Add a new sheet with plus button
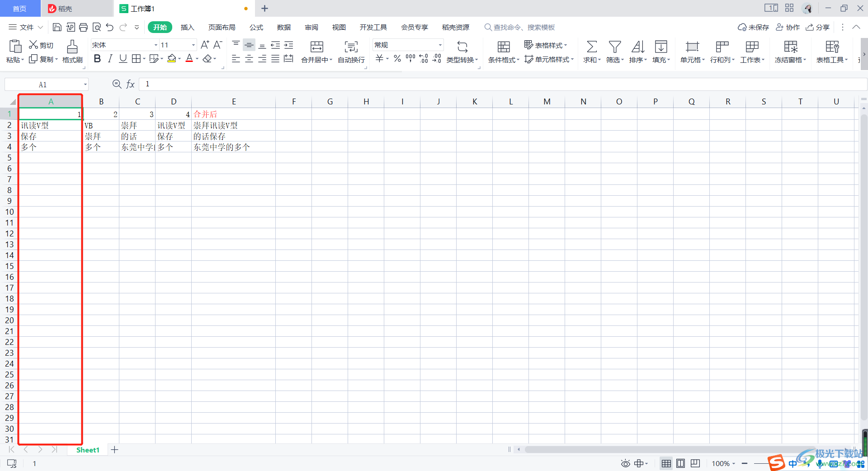Screen dimensions: 868x471 click(x=115, y=450)
